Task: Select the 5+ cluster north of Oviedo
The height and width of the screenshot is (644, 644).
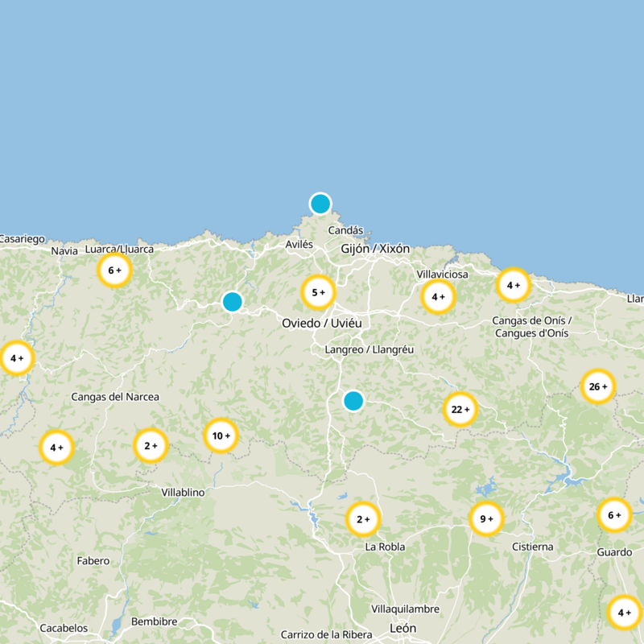Action: [x=316, y=292]
